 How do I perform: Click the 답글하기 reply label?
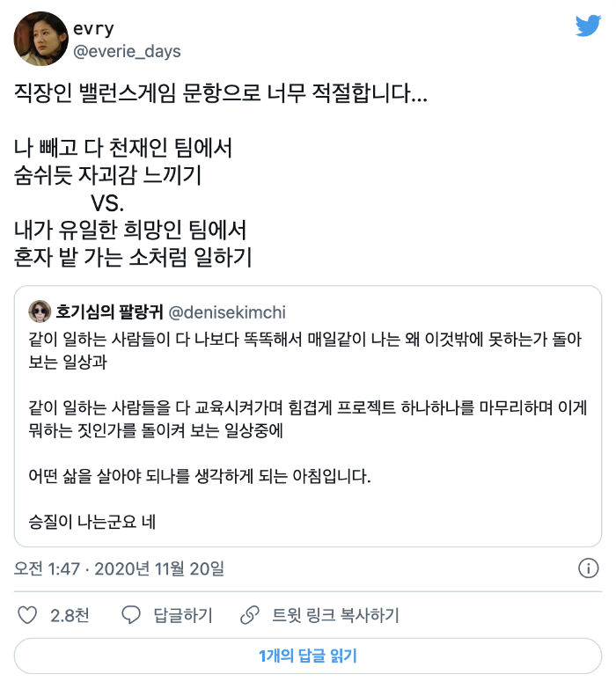tap(183, 615)
